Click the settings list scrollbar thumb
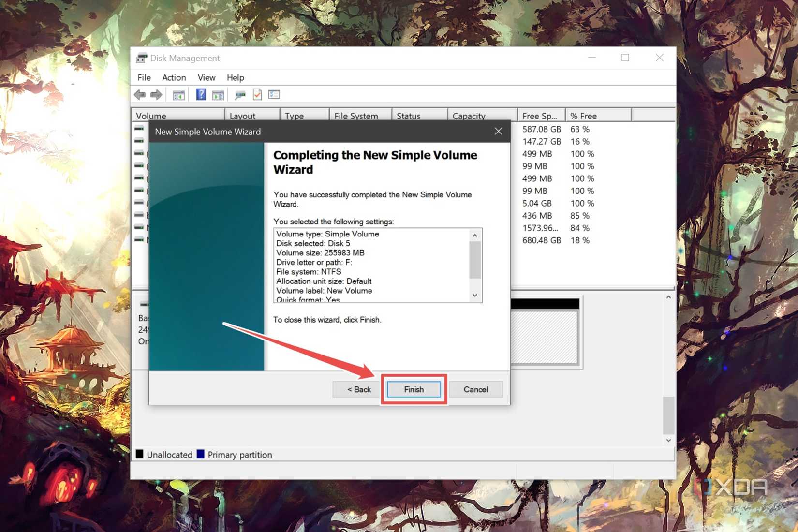This screenshot has width=798, height=532. click(475, 260)
